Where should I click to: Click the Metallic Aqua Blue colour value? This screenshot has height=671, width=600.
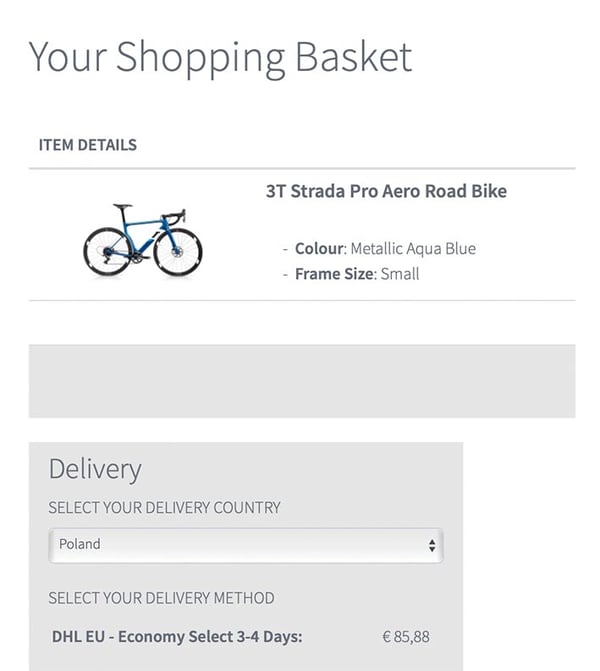pyautogui.click(x=413, y=249)
